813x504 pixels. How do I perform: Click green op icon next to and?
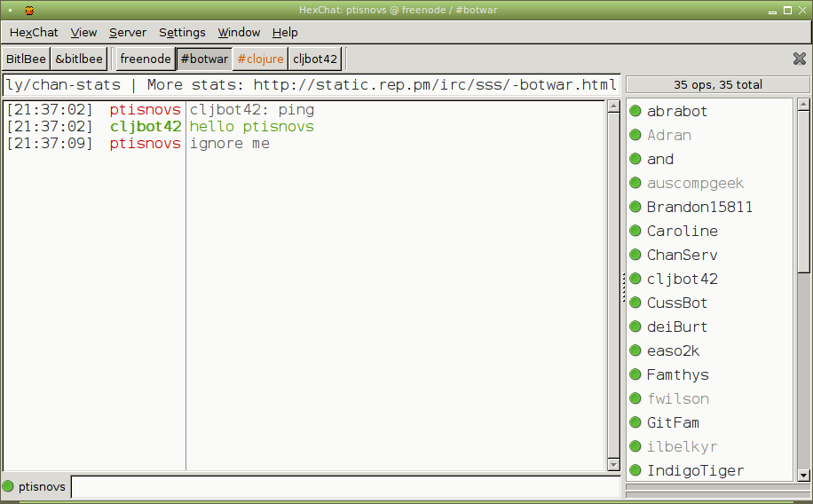tap(635, 159)
